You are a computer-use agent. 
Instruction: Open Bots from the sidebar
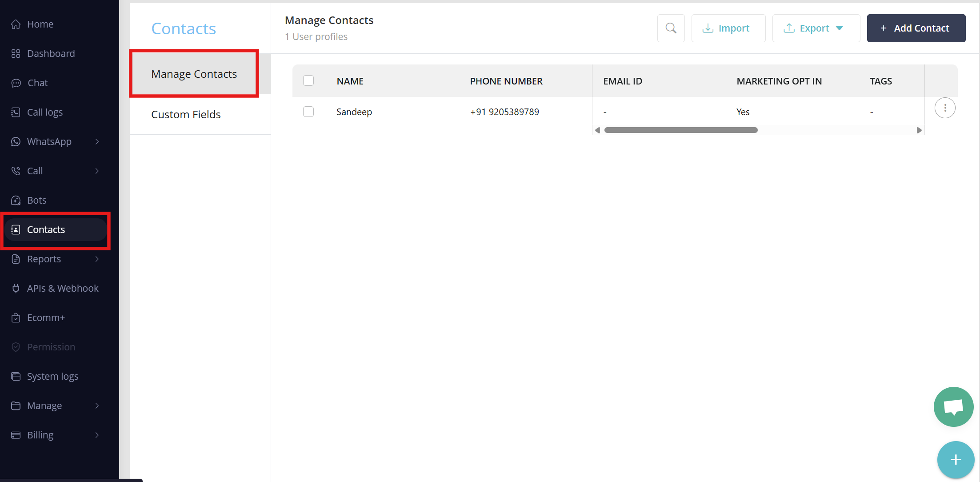(x=36, y=200)
